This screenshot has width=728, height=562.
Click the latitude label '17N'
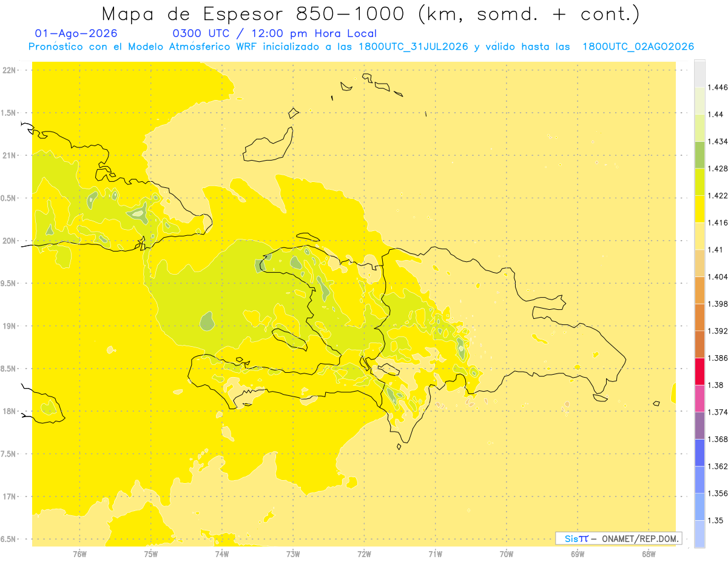tap(9, 497)
